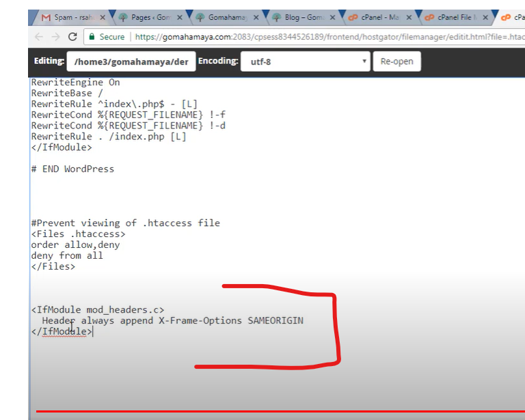
Task: Click the file path Editing field
Action: point(131,61)
